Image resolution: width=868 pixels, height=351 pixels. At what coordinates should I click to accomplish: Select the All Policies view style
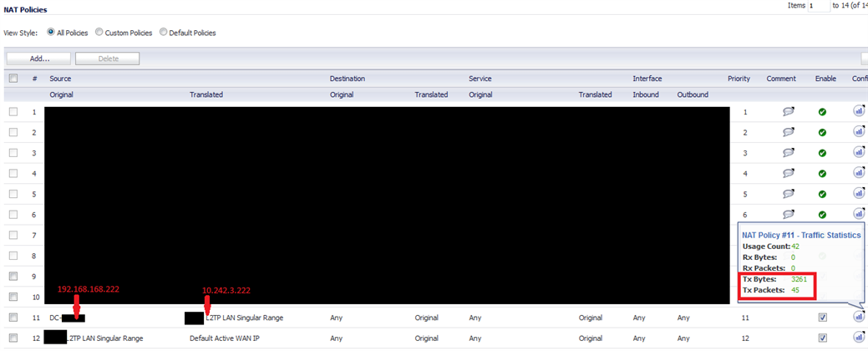(x=51, y=32)
